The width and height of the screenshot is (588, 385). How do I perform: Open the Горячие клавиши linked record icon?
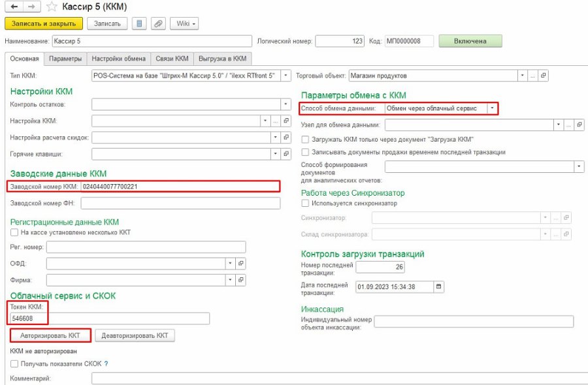[x=286, y=153]
